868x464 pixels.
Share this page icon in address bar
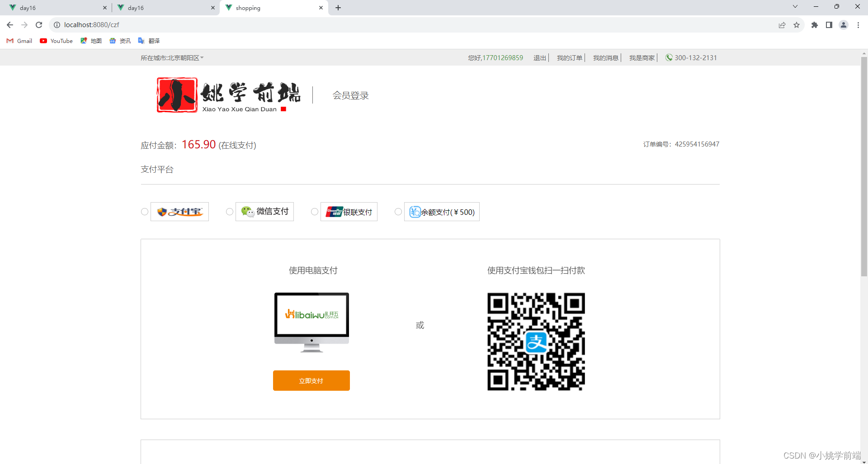(x=782, y=25)
